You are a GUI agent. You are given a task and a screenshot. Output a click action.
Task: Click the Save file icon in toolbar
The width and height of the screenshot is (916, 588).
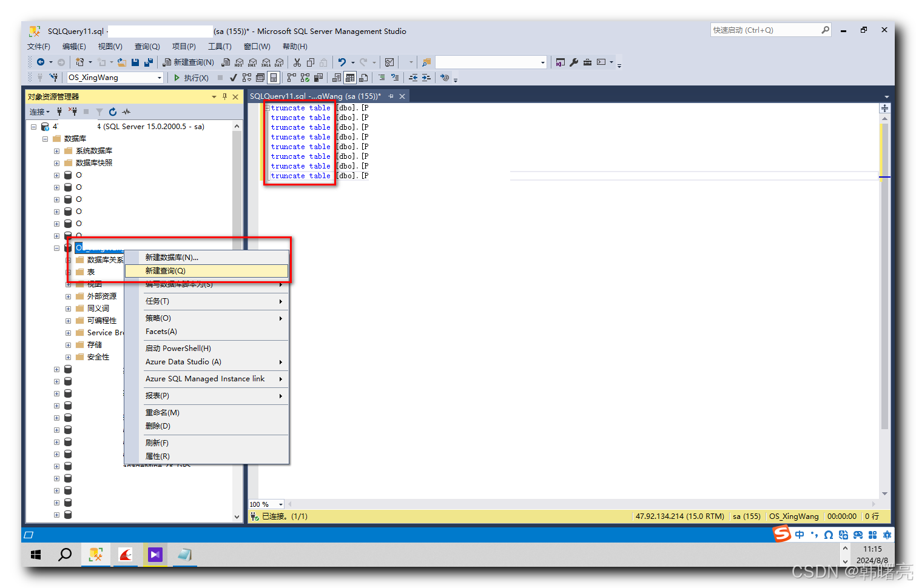click(x=135, y=62)
